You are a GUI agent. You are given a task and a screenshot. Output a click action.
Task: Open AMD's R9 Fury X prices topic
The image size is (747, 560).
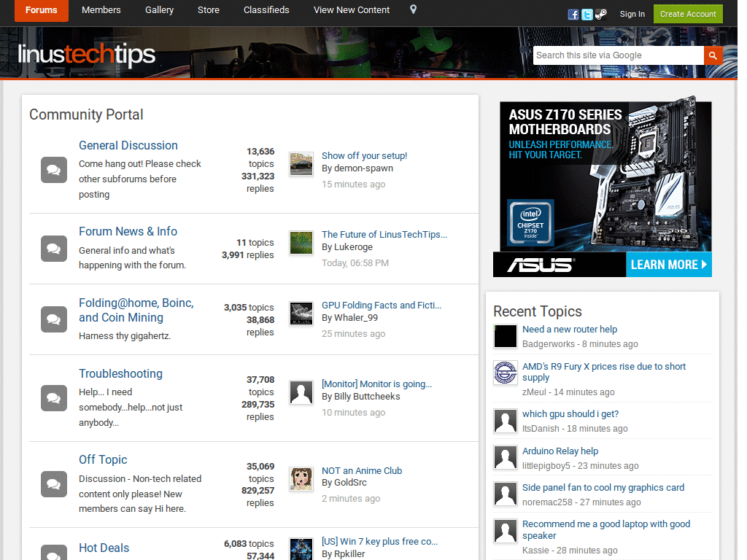point(604,372)
